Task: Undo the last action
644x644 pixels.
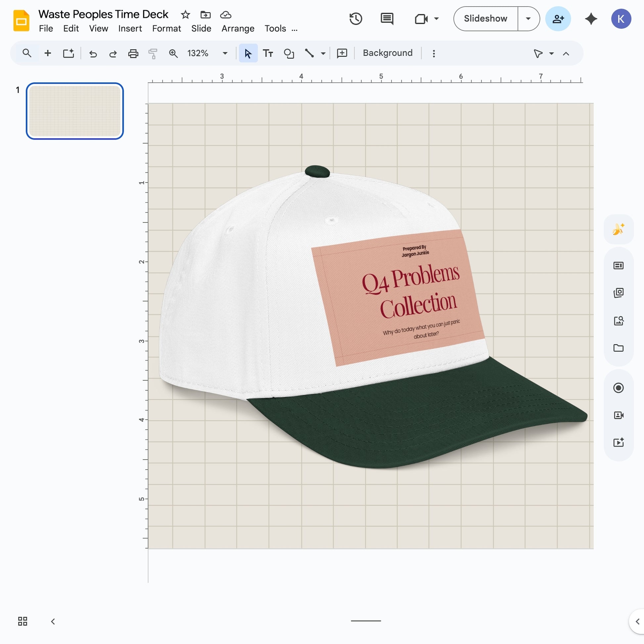Action: (x=93, y=53)
